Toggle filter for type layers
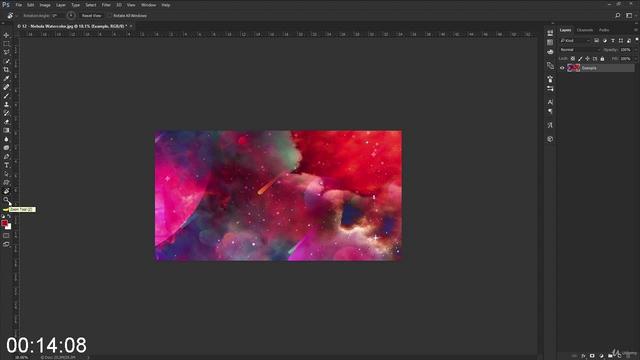 point(613,40)
